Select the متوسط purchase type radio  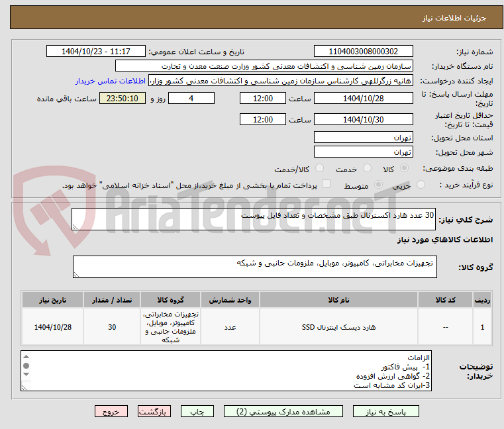(378, 185)
